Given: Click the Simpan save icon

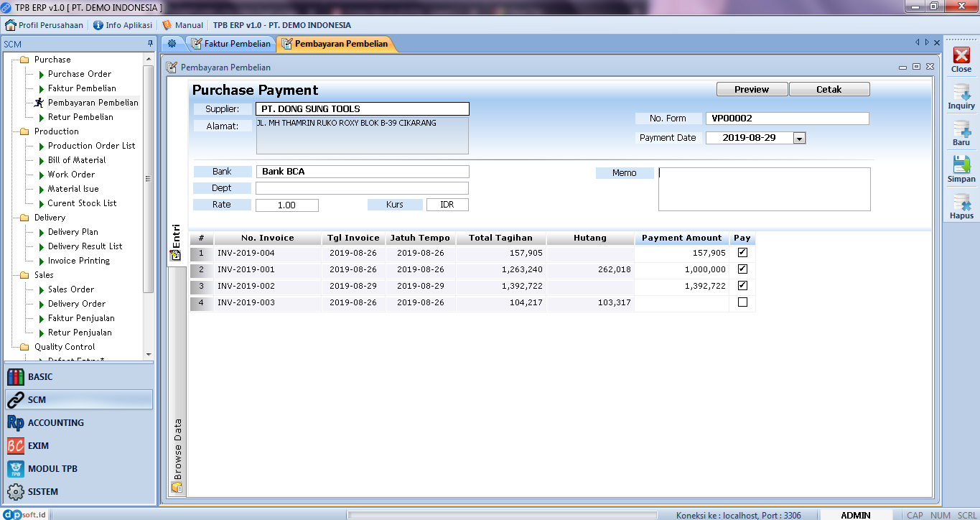Looking at the screenshot, I should click(961, 170).
